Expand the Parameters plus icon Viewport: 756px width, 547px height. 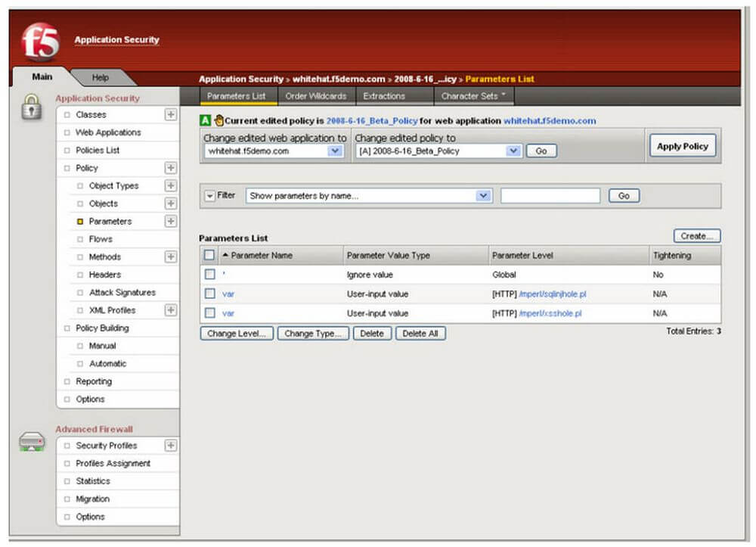pyautogui.click(x=171, y=222)
